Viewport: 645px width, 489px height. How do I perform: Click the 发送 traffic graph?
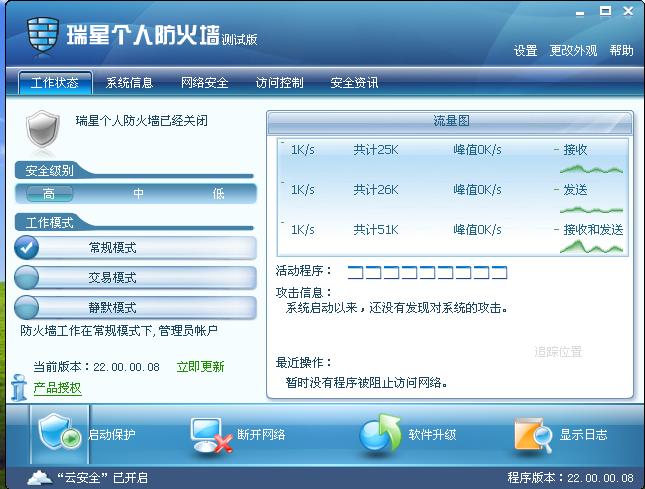pyautogui.click(x=591, y=210)
